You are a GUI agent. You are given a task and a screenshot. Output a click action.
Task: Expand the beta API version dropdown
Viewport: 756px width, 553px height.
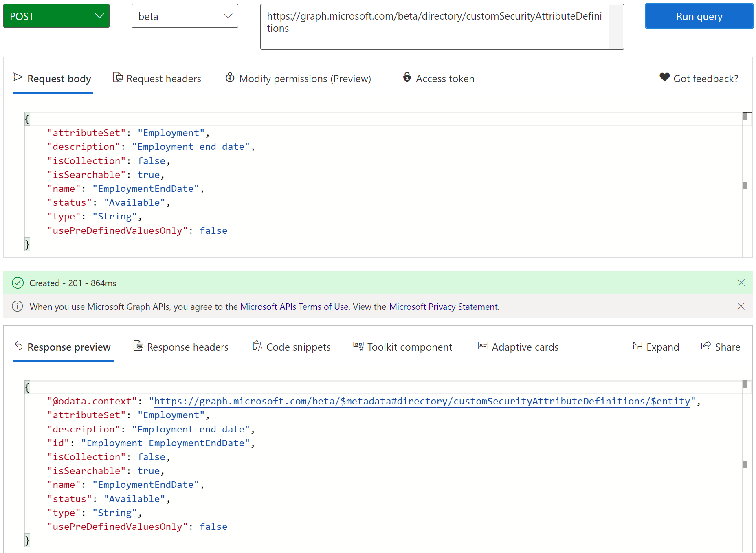[185, 16]
